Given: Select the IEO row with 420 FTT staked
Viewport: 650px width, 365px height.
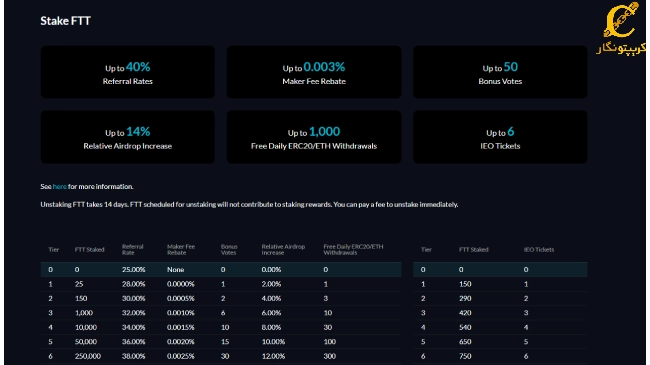Looking at the screenshot, I should (x=500, y=313).
